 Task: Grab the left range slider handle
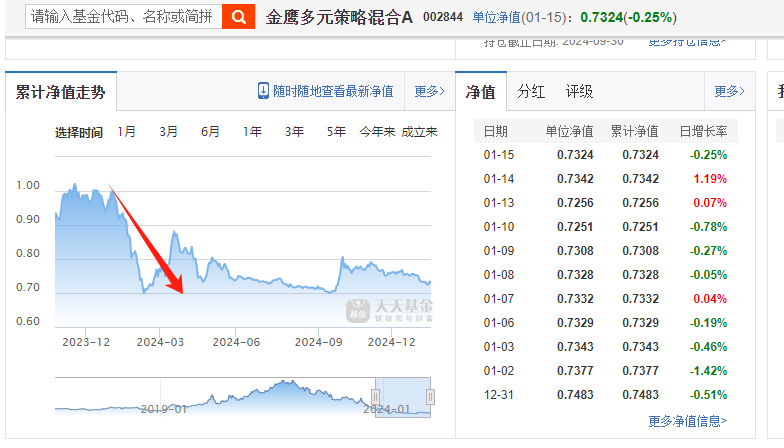376,397
